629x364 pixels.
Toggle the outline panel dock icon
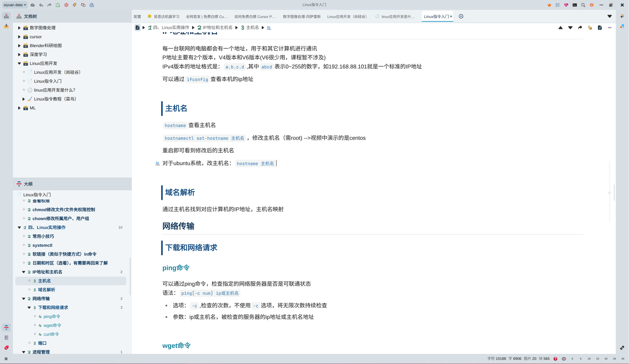[6, 327]
